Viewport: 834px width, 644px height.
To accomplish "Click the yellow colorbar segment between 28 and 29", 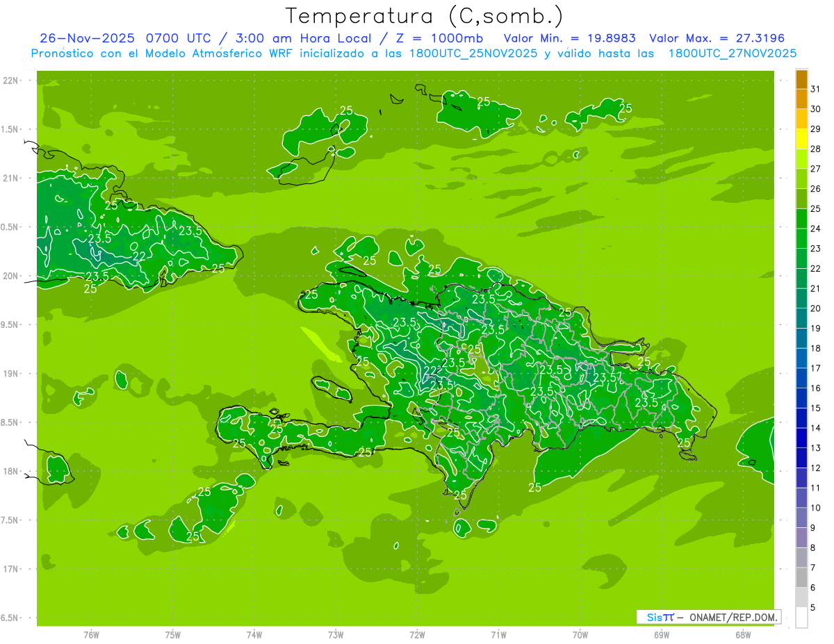I will (x=801, y=139).
